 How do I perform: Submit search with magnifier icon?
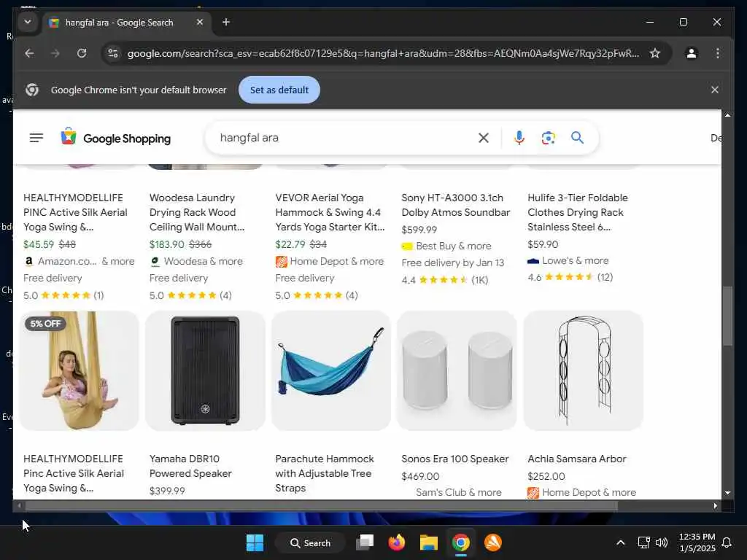pos(577,138)
